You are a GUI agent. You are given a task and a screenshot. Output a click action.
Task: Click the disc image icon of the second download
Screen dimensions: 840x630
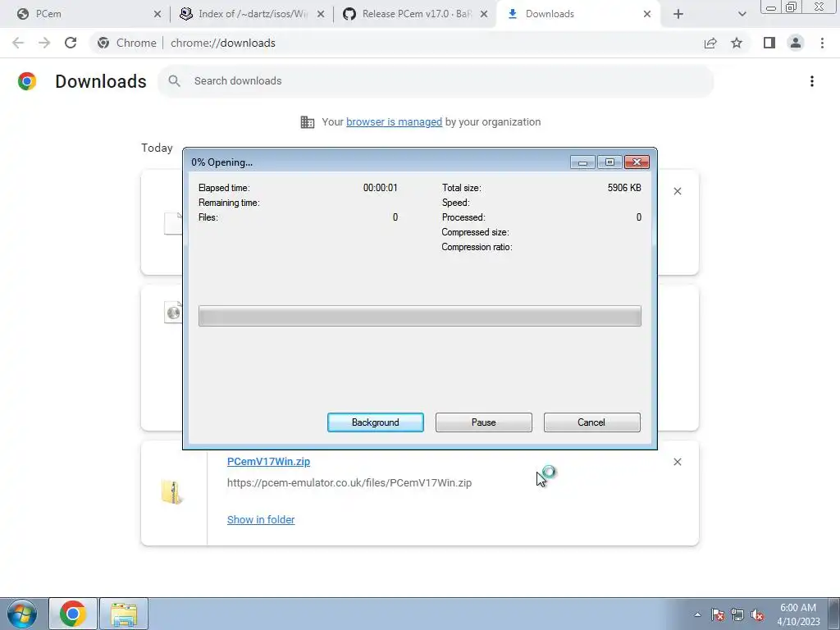coord(172,312)
